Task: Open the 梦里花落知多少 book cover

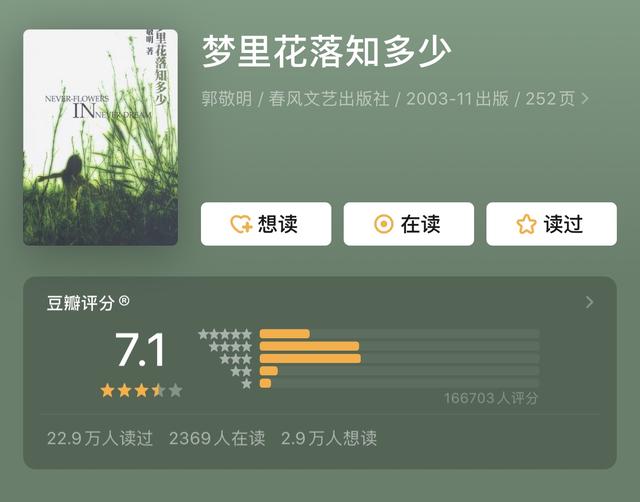Action: (100, 138)
